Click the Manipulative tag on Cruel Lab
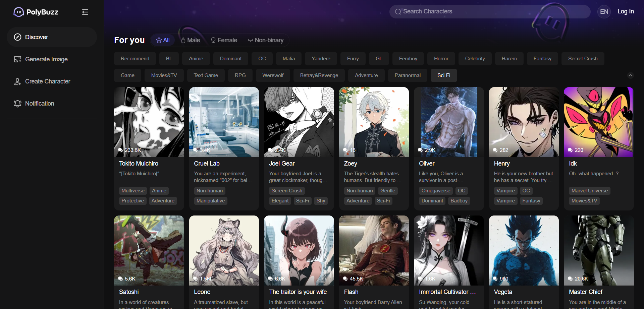Viewport: 644px width, 309px height. pos(211,201)
